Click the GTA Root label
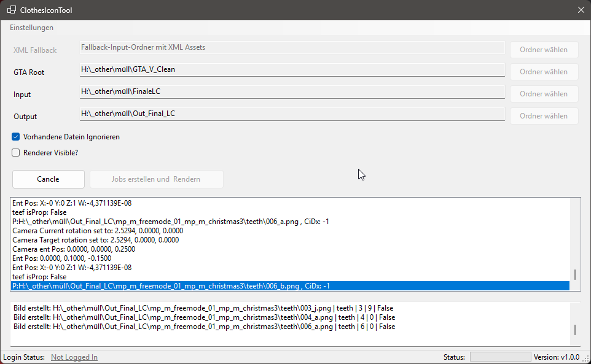Viewport: 591px width, 364px height. tap(29, 72)
